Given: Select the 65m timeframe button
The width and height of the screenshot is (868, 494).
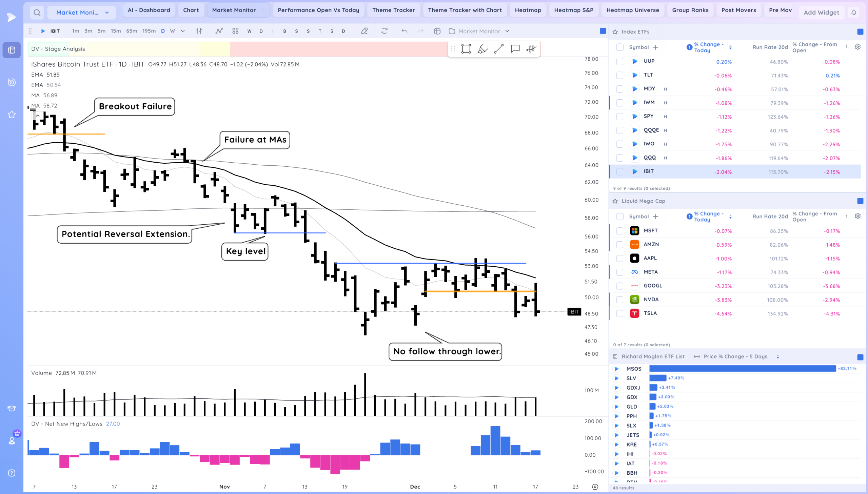Looking at the screenshot, I should pos(131,31).
